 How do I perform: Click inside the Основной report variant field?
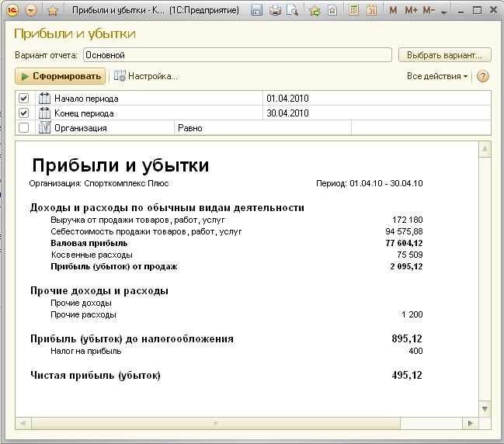[238, 55]
